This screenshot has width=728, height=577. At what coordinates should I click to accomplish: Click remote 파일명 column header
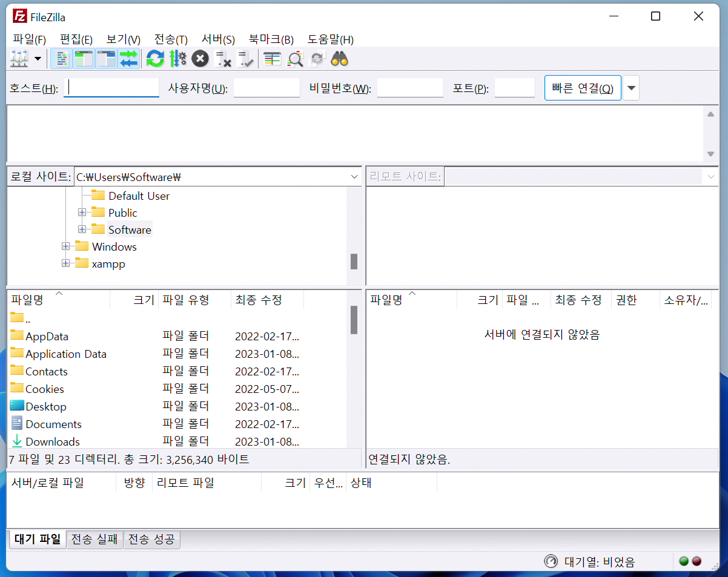(x=412, y=300)
